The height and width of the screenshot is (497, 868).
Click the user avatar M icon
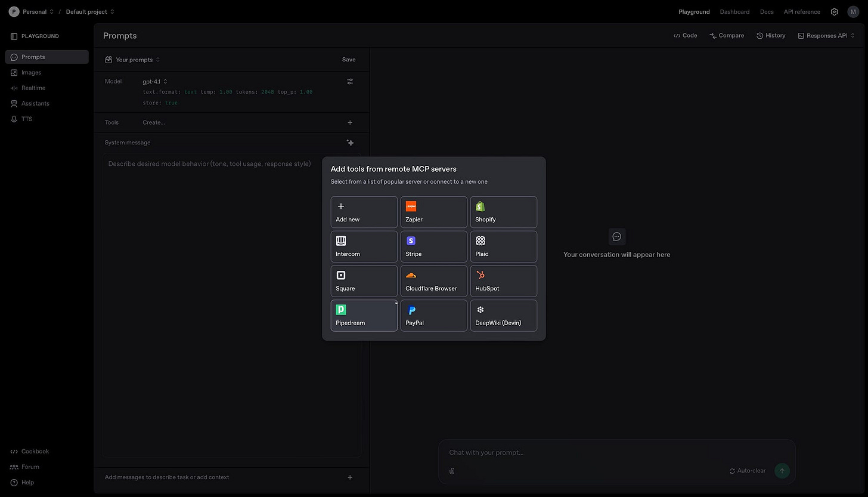coord(853,12)
